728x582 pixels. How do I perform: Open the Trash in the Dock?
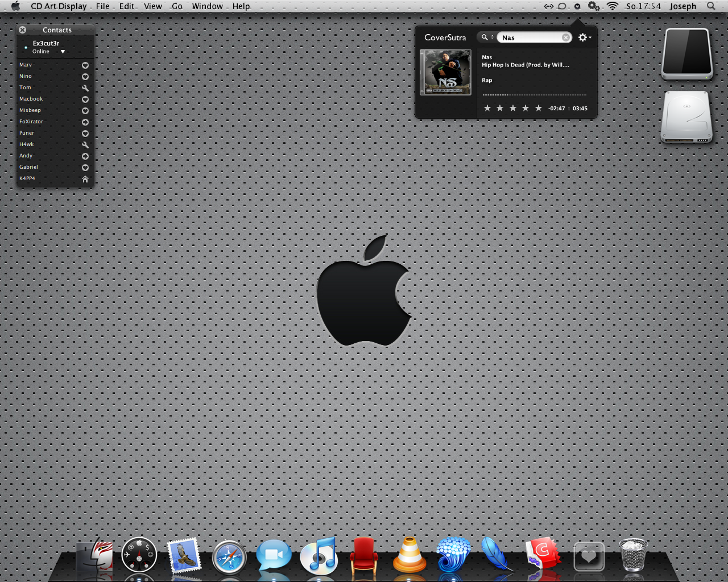[x=633, y=555]
